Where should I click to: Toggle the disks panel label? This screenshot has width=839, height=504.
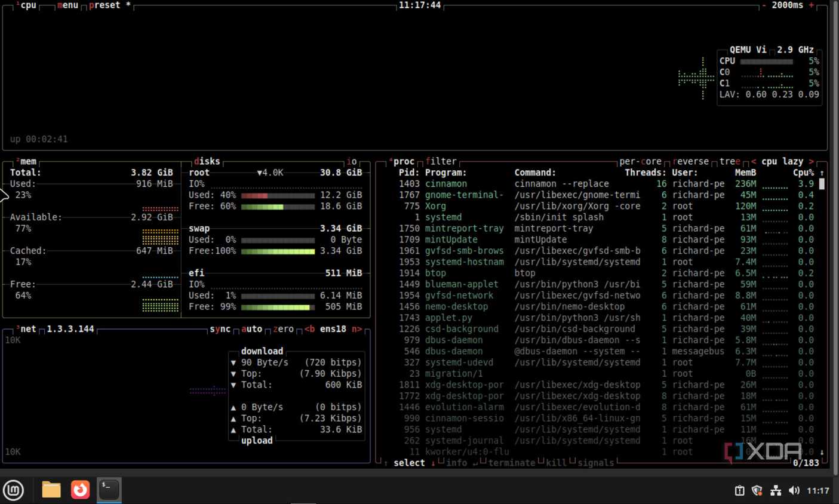pos(207,161)
